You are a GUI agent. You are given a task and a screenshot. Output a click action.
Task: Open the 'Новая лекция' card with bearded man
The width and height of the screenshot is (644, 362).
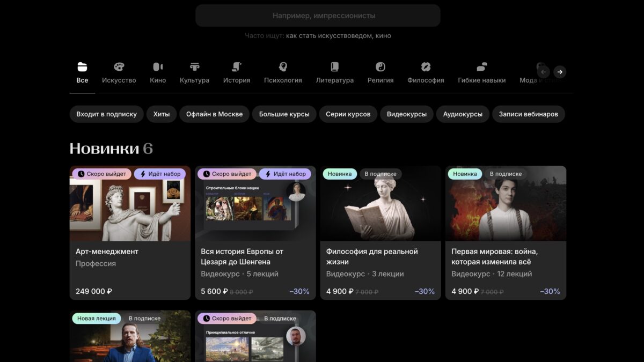tap(130, 336)
